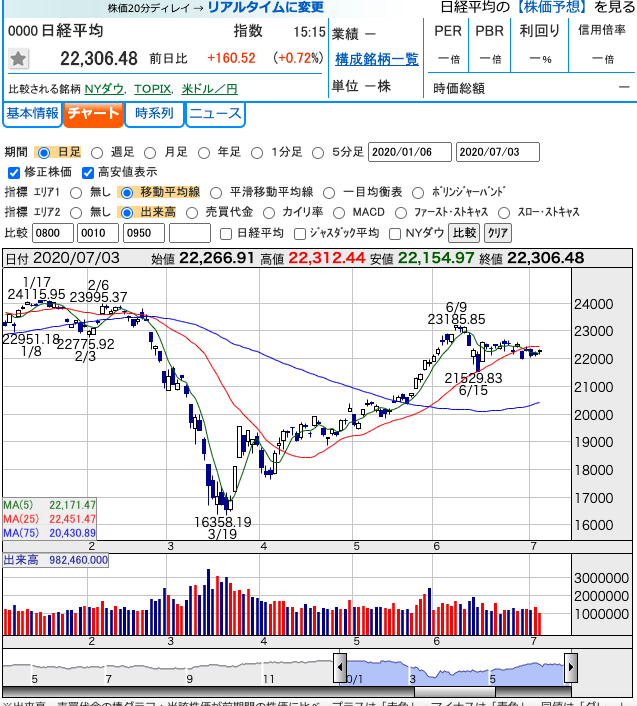This screenshot has height=706, width=637.
Task: Click the MA(5) legend value 22,171.47
Action: click(72, 505)
